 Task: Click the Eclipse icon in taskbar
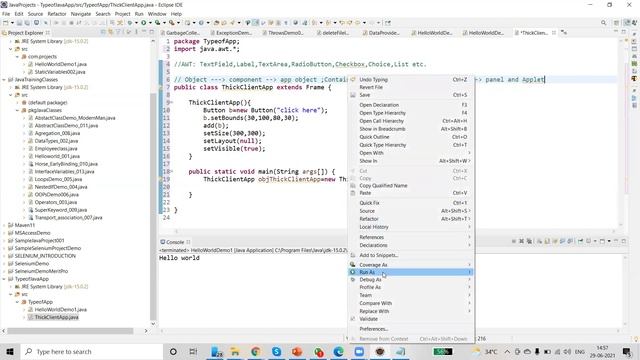(x=380, y=351)
